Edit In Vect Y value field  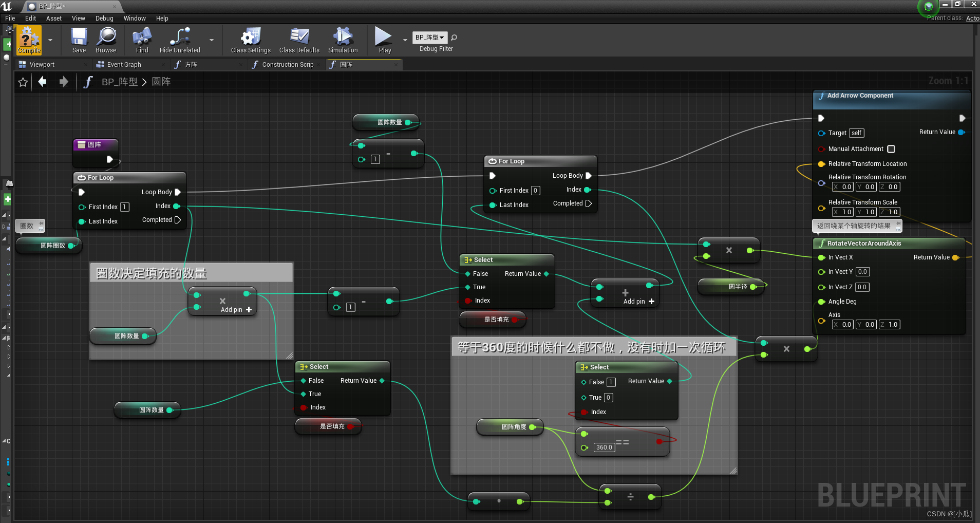[x=862, y=272]
